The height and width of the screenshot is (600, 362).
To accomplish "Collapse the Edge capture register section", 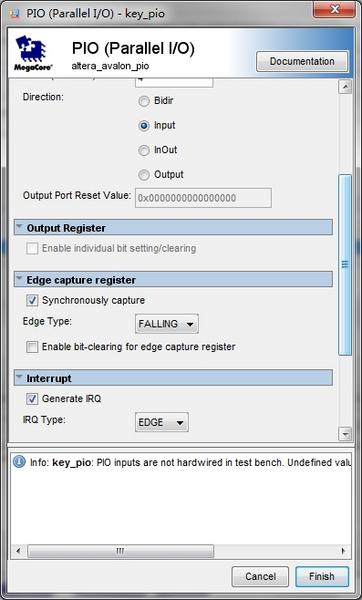I will tap(19, 279).
